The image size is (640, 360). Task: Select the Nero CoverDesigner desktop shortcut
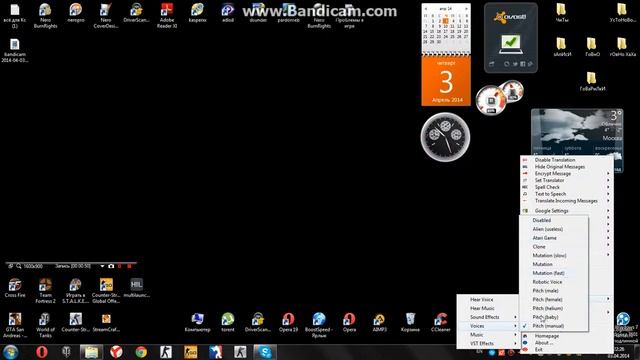click(106, 16)
